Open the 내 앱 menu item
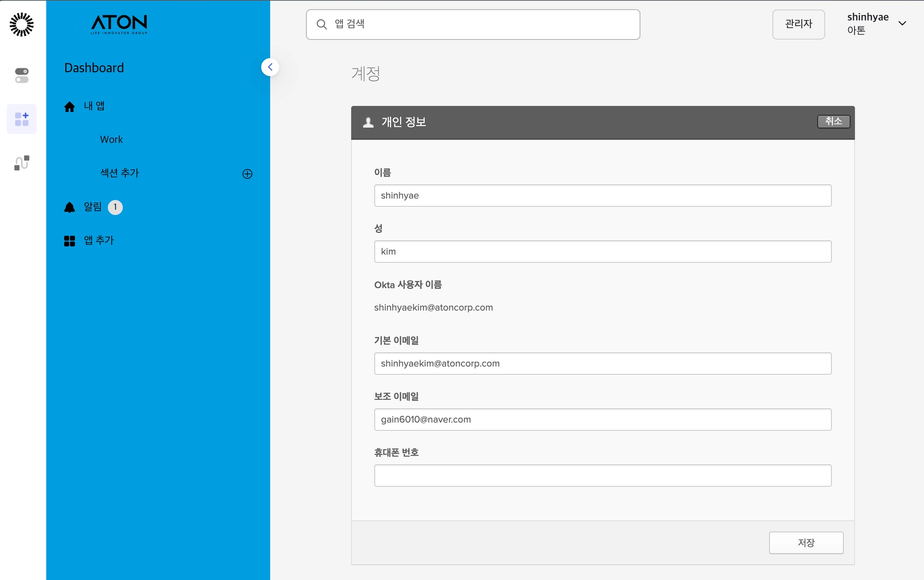The height and width of the screenshot is (580, 924). coord(94,106)
